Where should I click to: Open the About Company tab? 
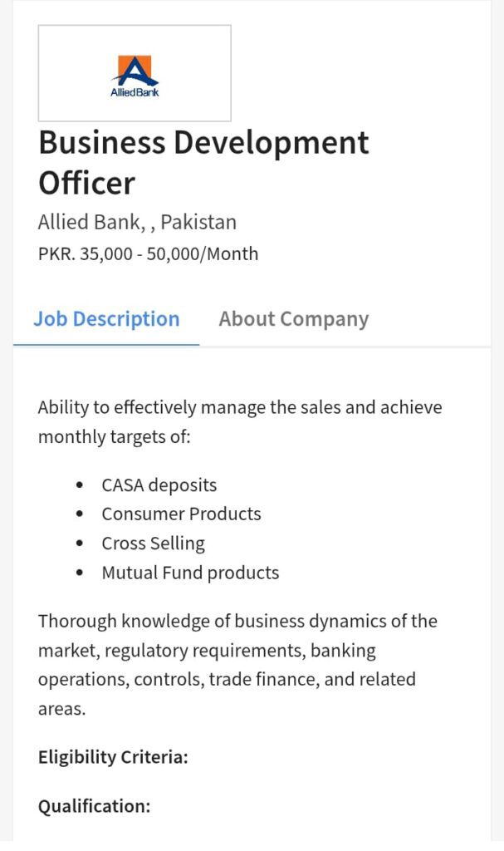[x=293, y=319]
